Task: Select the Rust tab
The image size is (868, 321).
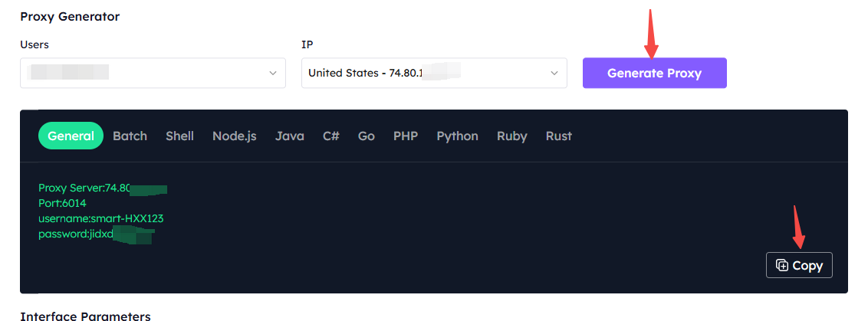Action: point(558,136)
